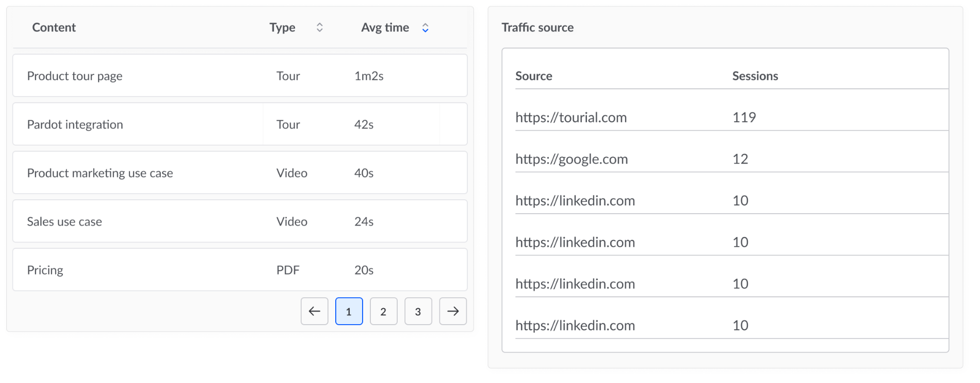Click the https://google.com source link
Screen dimensions: 980x383
(x=571, y=159)
